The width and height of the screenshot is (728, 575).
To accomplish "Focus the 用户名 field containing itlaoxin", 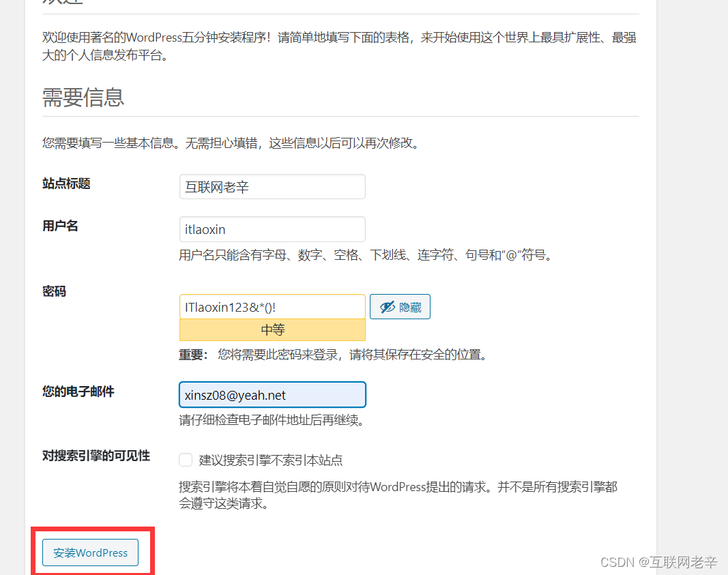I will (x=272, y=229).
